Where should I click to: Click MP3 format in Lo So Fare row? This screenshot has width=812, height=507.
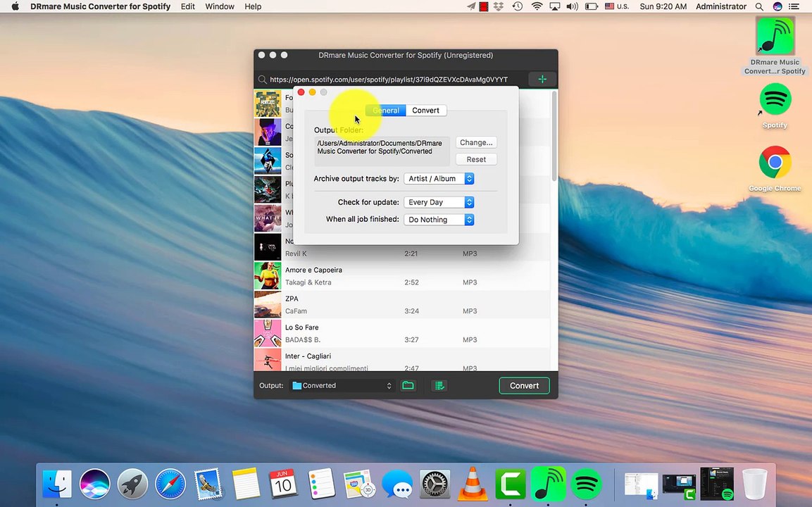click(470, 339)
